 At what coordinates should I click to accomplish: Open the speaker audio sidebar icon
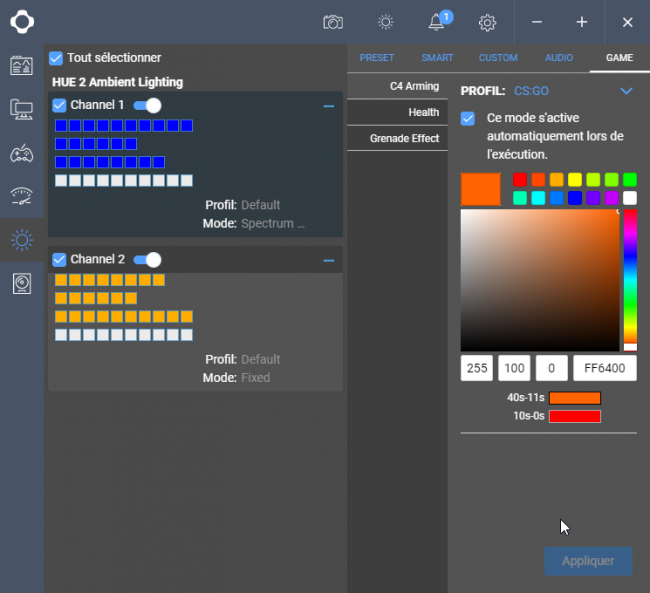[22, 284]
